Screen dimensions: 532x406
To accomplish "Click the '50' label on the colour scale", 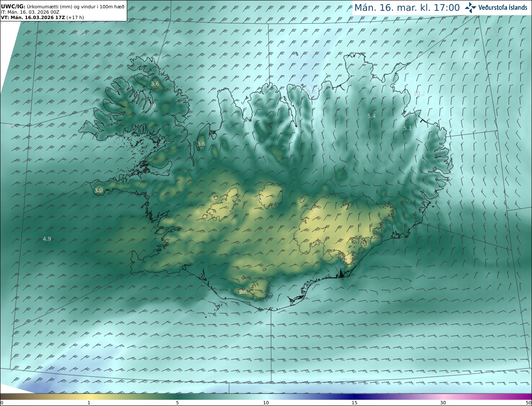I will click(528, 403).
